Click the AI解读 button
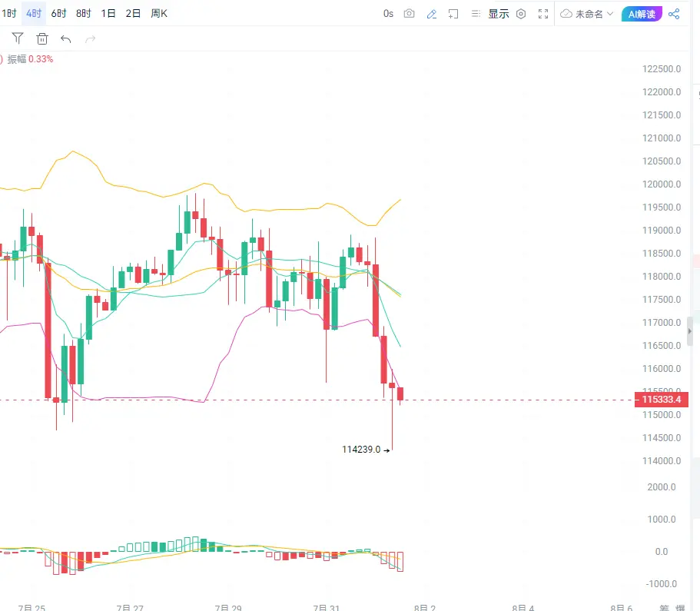The width and height of the screenshot is (700, 611). tap(642, 14)
